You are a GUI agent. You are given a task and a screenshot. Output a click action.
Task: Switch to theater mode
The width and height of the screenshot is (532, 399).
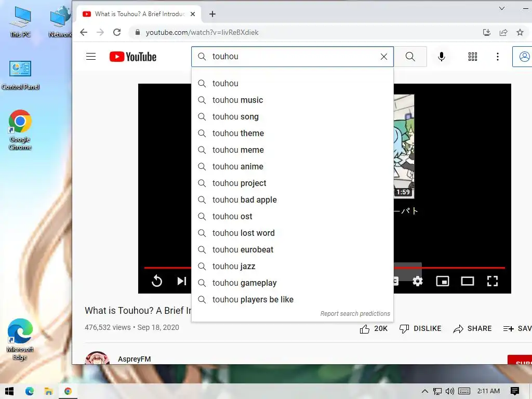pyautogui.click(x=468, y=281)
